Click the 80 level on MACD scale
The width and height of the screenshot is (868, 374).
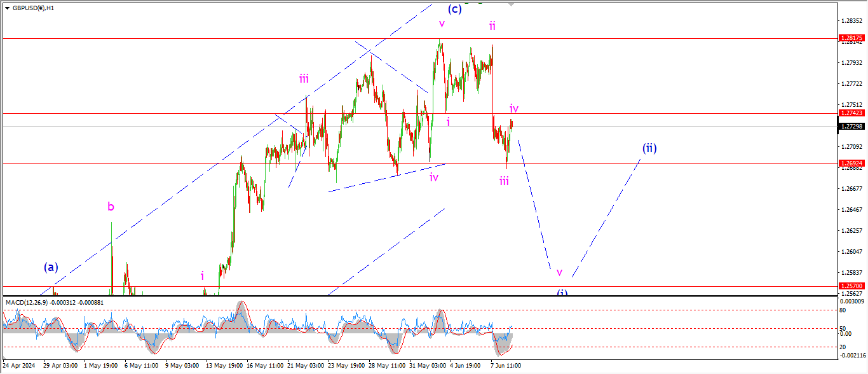click(842, 311)
